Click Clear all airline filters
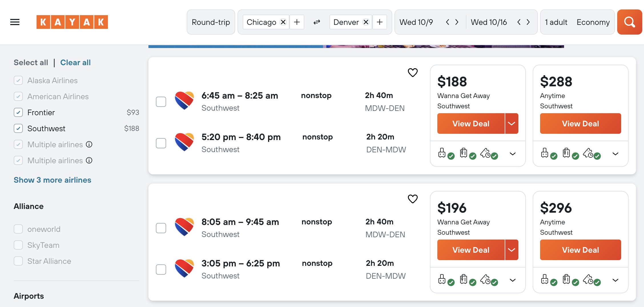The width and height of the screenshot is (644, 307). [x=75, y=62]
